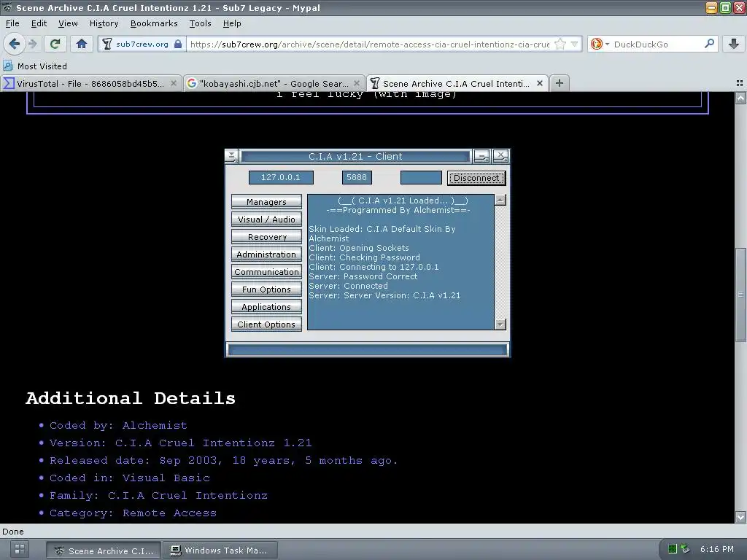Click the page scrollbar up arrow

(x=740, y=98)
